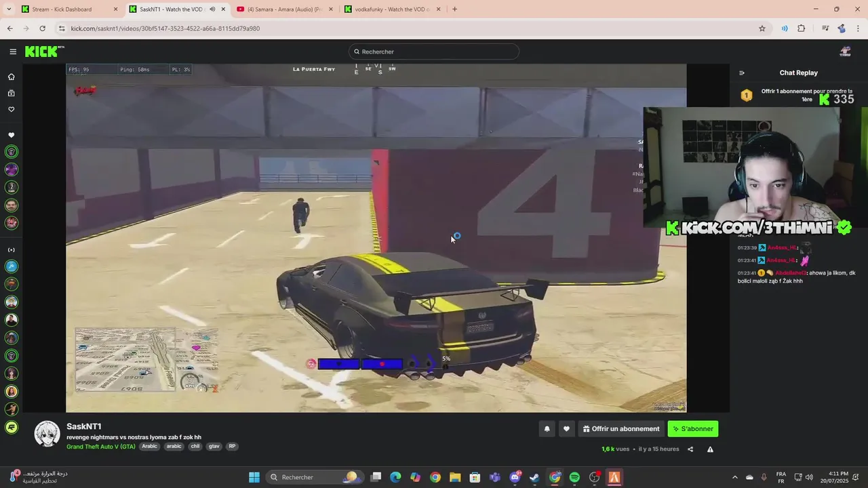868x488 pixels.
Task: Show hidden system tray icons
Action: (735, 477)
